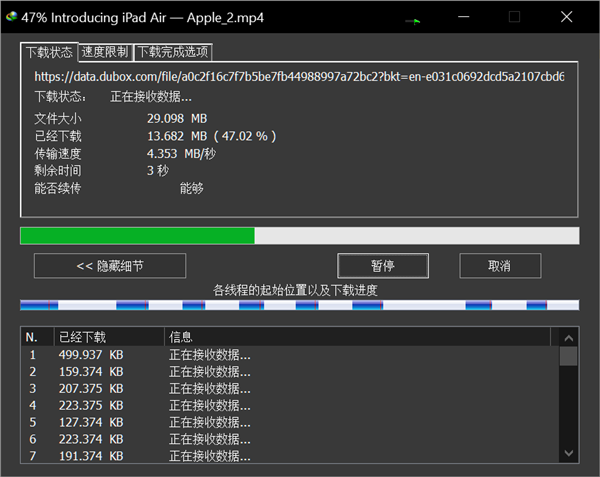The image size is (600, 477).
Task: Open the 下载完成选项 tab
Action: pyautogui.click(x=173, y=52)
